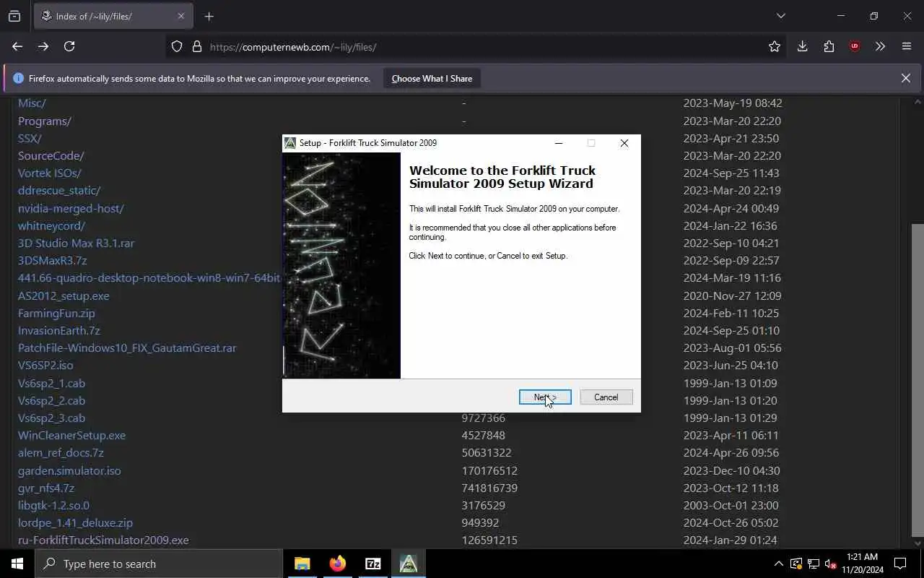The image size is (924, 578).
Task: Switch to Firefox in taskbar
Action: tap(338, 564)
